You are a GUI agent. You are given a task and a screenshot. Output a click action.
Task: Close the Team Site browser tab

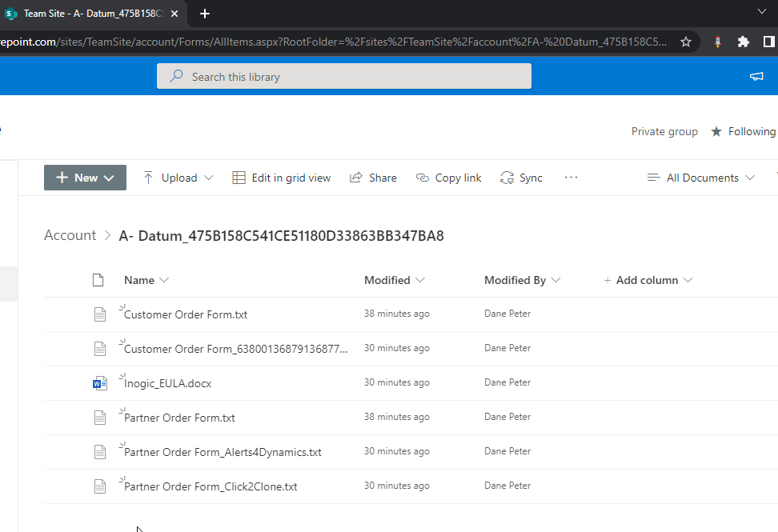(174, 14)
